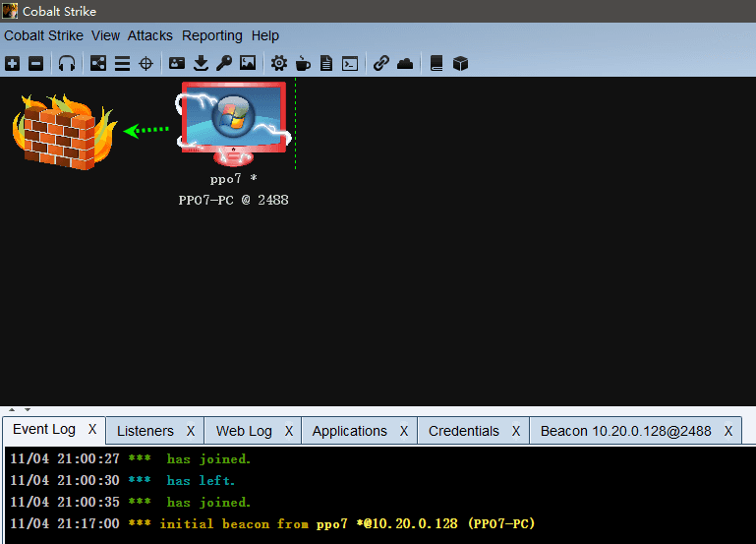Screen dimensions: 756x544
Task: Open Credentials card icon in toolbar
Action: (177, 63)
